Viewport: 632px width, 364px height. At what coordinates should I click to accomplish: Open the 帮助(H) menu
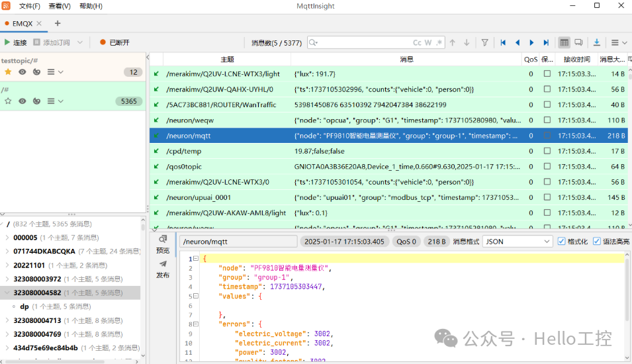91,6
